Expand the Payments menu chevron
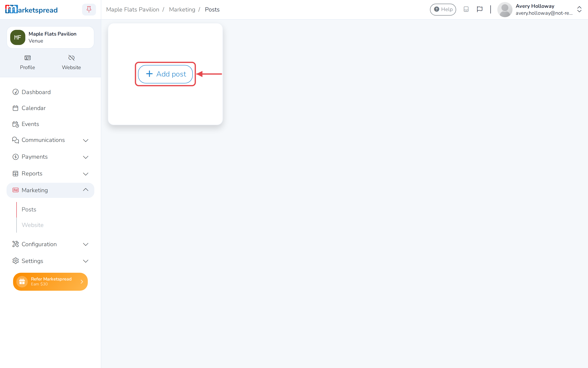This screenshot has width=588, height=368. pos(86,157)
